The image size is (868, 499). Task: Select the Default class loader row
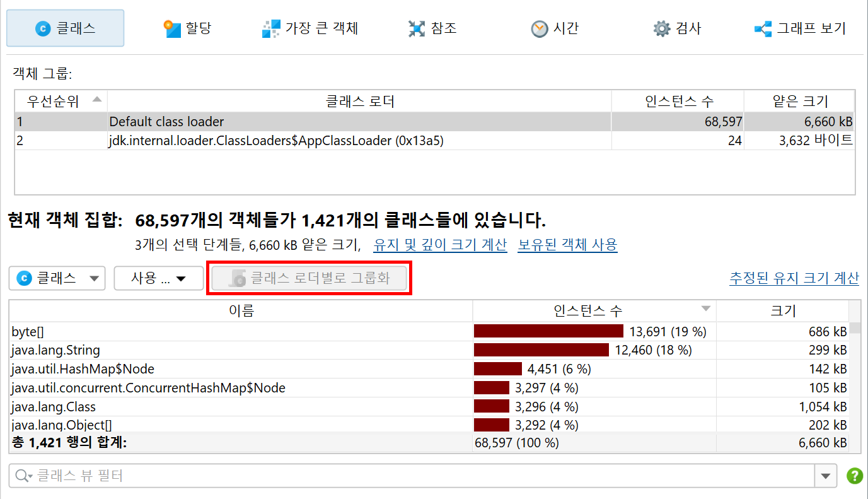click(435, 122)
